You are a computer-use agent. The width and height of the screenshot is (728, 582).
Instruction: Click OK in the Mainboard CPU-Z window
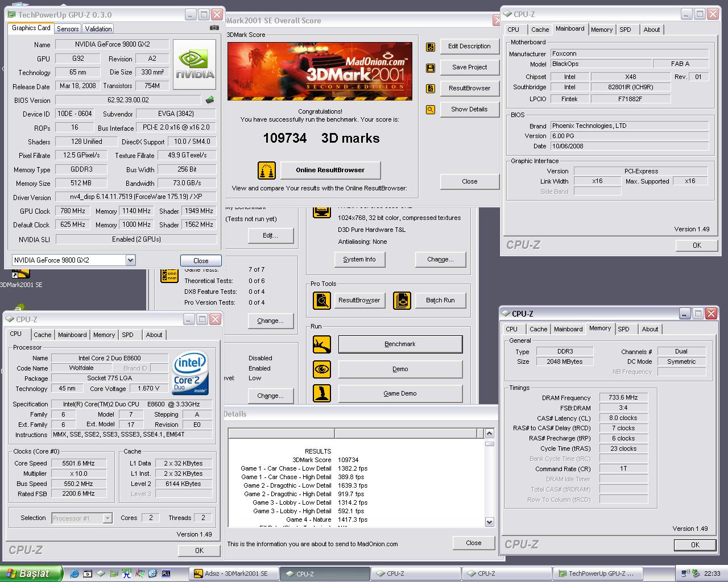pos(697,246)
